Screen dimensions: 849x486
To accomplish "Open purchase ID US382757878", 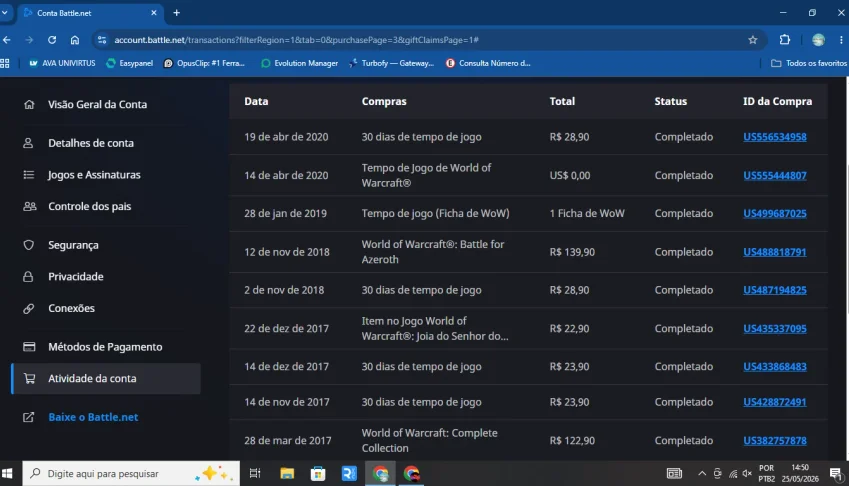I will [x=775, y=441].
